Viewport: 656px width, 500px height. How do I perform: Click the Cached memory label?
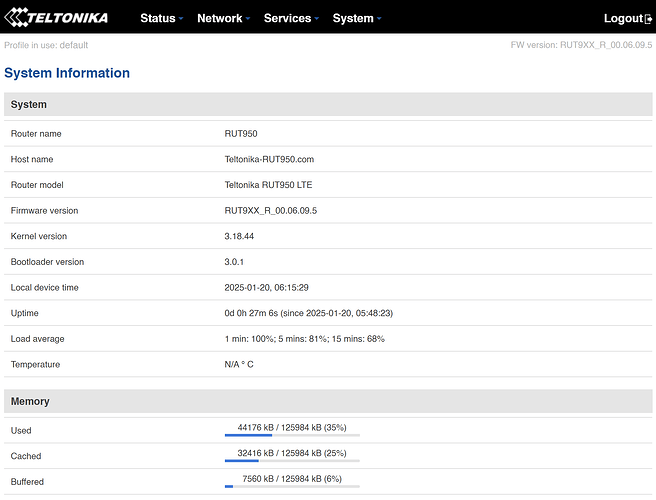point(26,456)
